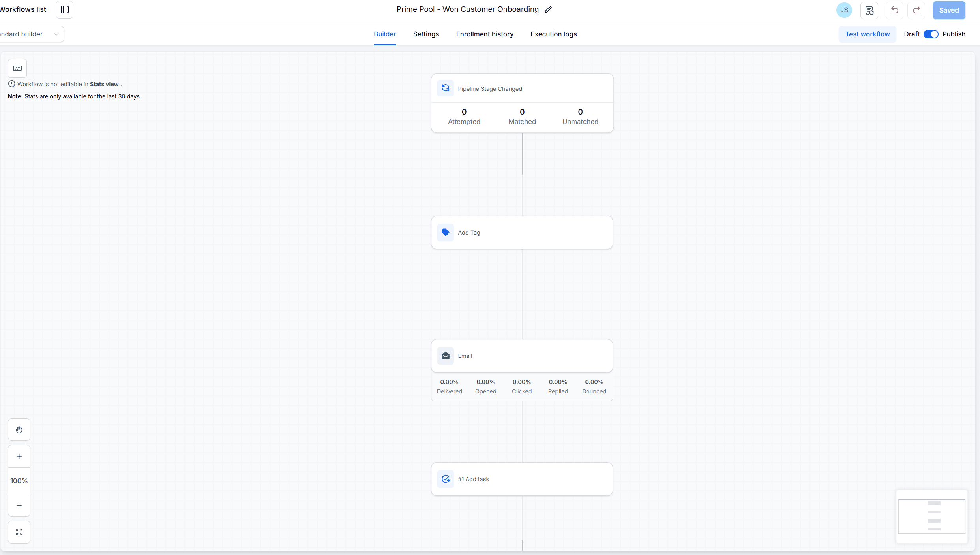Click the Test workflow button
The image size is (980, 555).
click(867, 34)
